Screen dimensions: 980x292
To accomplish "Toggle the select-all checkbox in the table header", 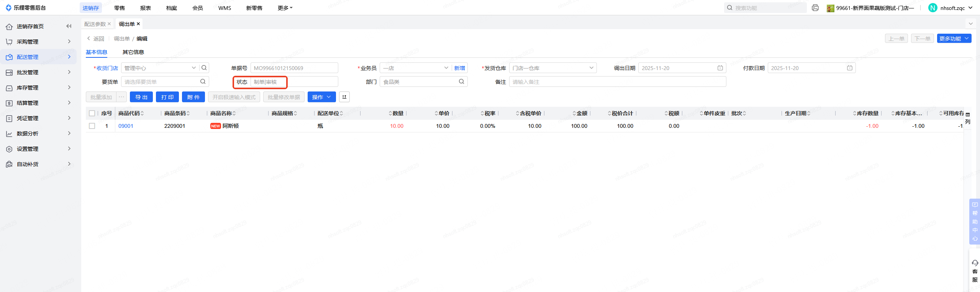I will (92, 113).
